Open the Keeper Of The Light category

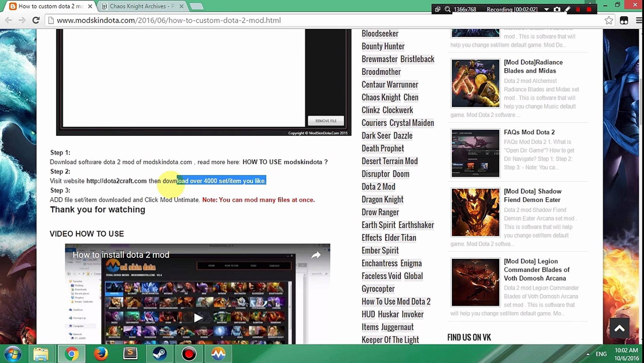pyautogui.click(x=390, y=340)
